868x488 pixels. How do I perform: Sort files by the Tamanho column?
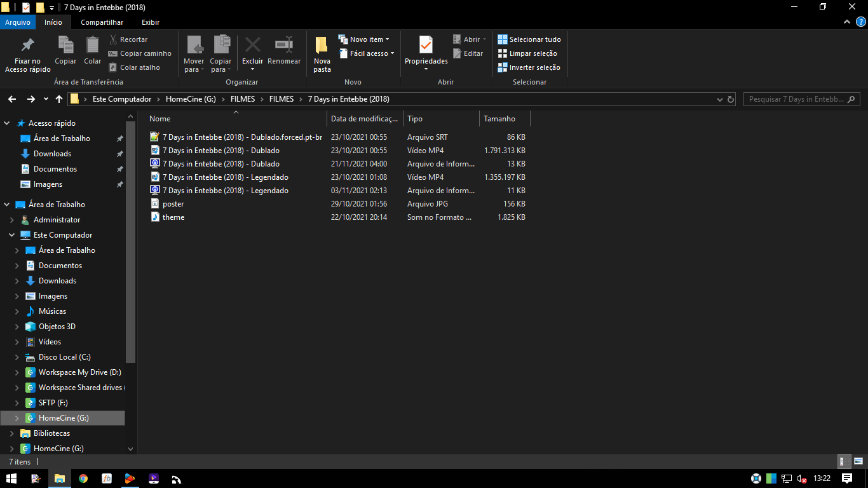[505, 119]
